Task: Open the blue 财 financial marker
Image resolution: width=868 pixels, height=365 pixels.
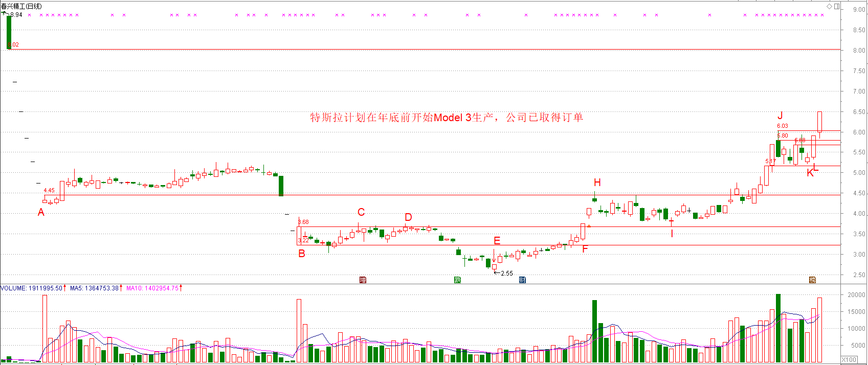Action: click(522, 280)
